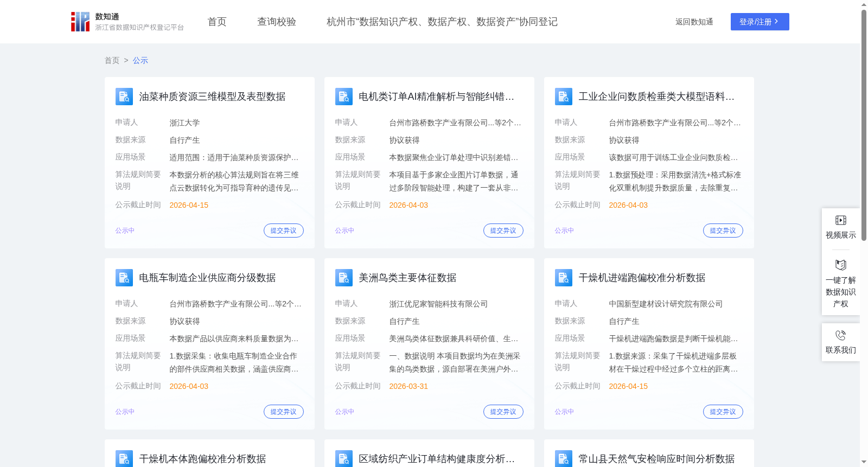This screenshot has height=467, width=868.
Task: Click document icon of 区域纺织产业订单结构 card
Action: [344, 459]
